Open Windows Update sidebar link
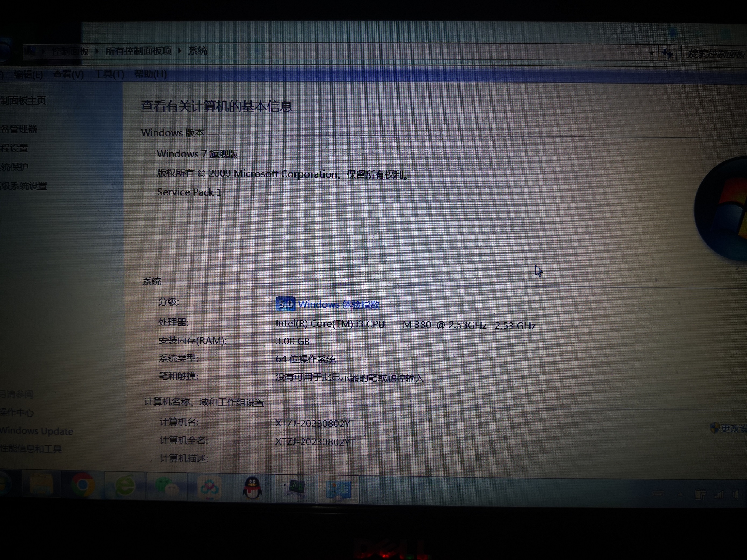747x560 pixels. pyautogui.click(x=36, y=431)
